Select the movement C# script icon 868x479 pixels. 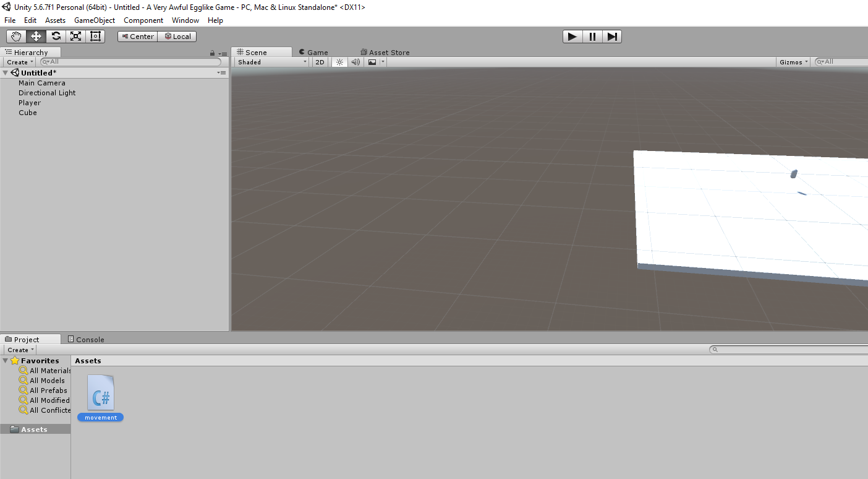tap(101, 392)
